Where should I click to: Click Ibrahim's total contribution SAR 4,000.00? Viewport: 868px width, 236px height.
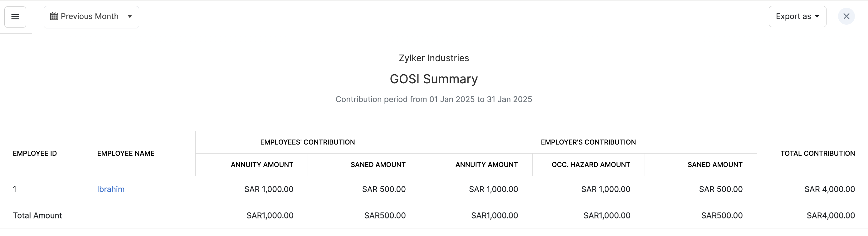point(829,189)
